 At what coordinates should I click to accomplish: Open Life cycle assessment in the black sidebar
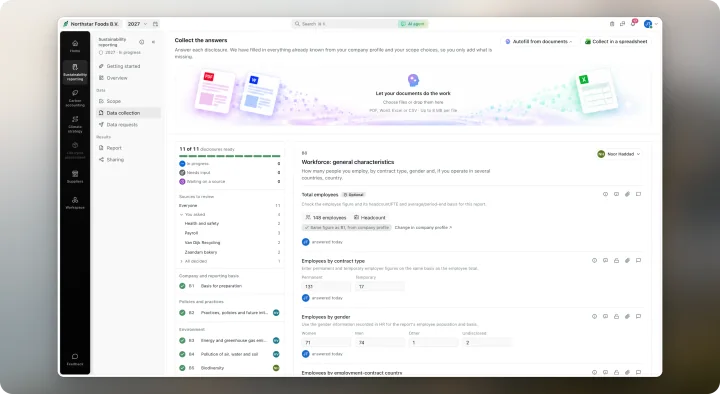pos(75,151)
